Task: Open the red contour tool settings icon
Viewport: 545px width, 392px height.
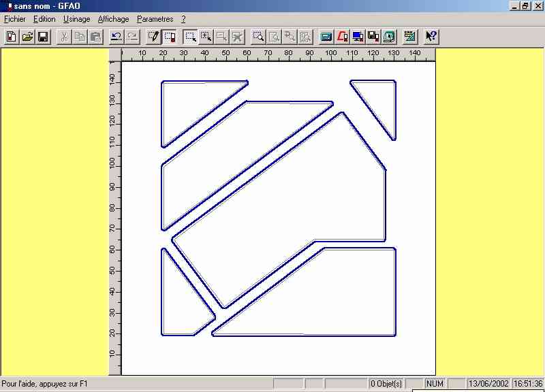Action: 342,37
